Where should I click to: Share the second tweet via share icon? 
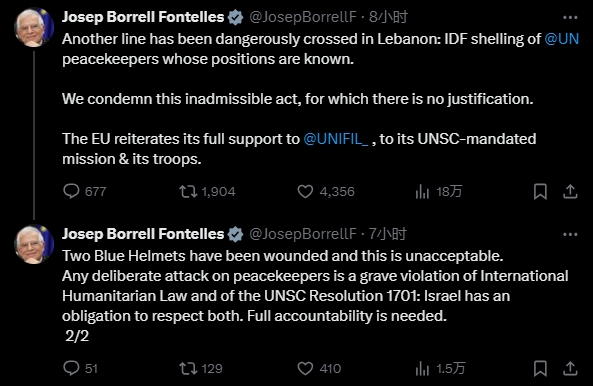(570, 368)
